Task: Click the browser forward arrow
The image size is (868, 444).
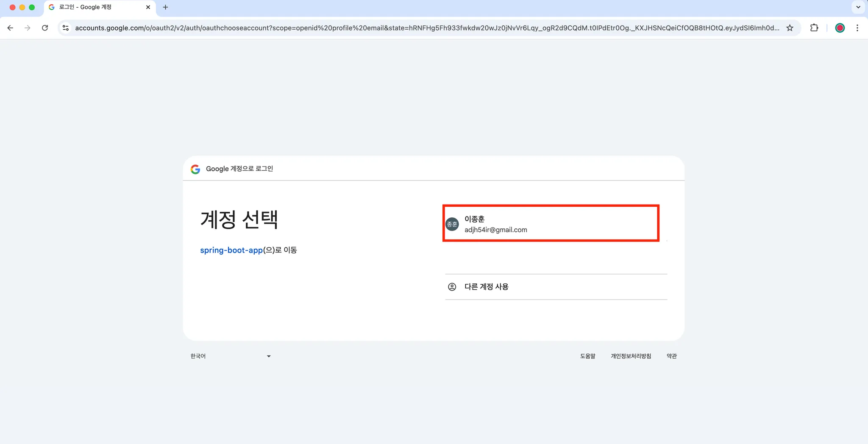Action: (x=28, y=28)
